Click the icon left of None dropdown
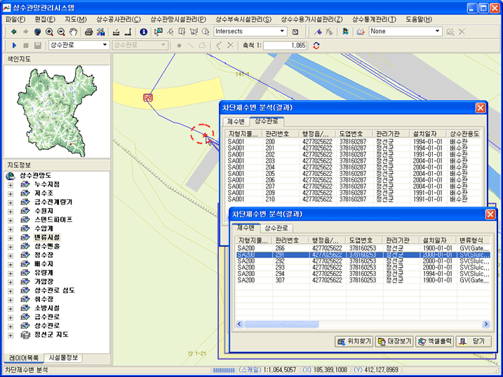The height and width of the screenshot is (377, 503). point(361,32)
